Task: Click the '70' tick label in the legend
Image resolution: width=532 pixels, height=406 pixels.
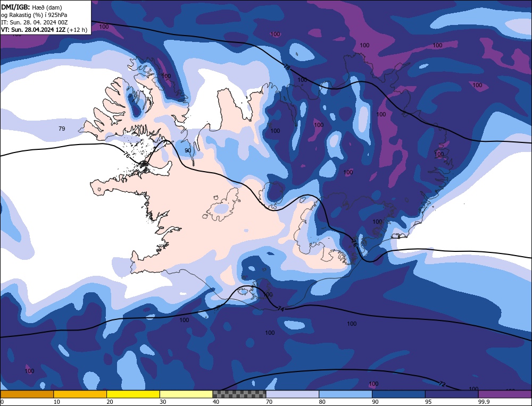Action: (x=269, y=402)
